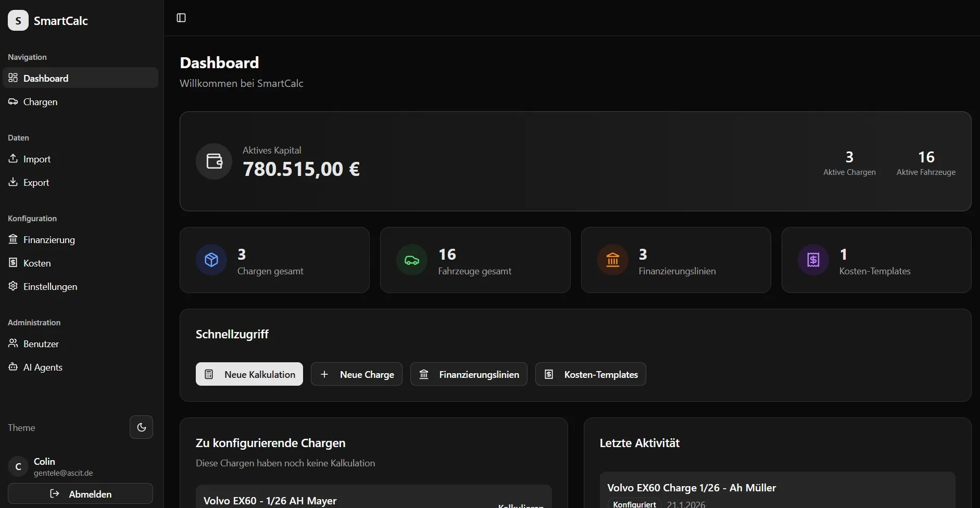Log out with the Abmelden button
Image resolution: width=980 pixels, height=508 pixels.
click(x=80, y=494)
